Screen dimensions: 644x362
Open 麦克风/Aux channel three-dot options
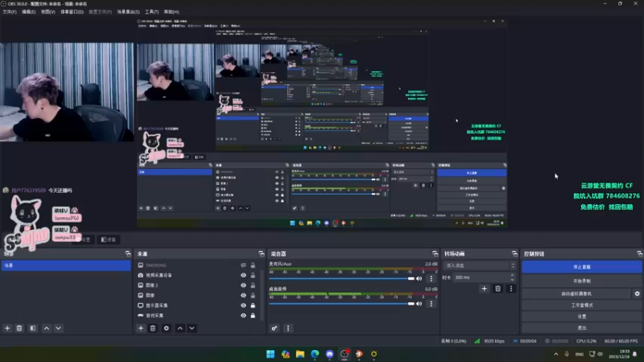click(431, 278)
